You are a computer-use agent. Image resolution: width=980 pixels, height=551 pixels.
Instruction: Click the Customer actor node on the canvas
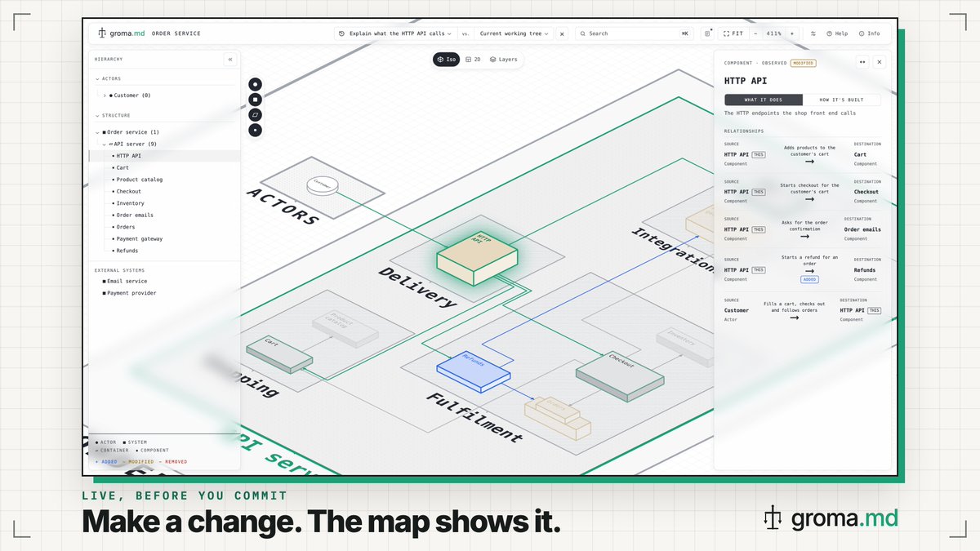[x=323, y=186]
